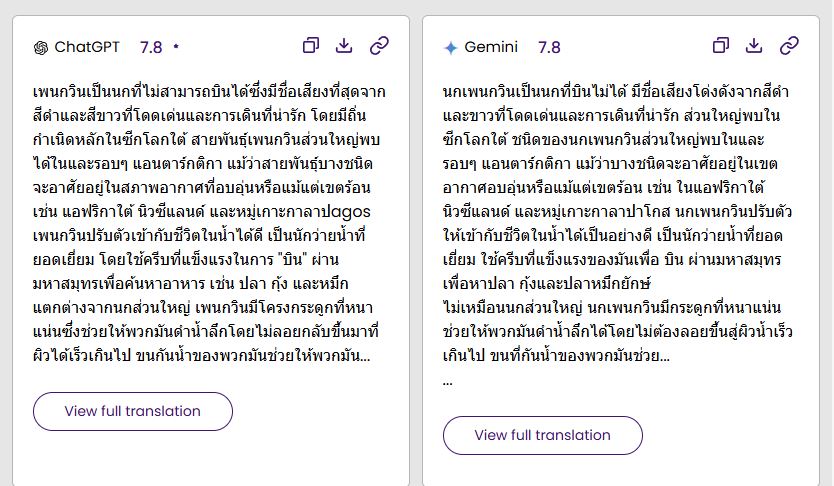Screen dimensions: 834x486
Task: Click the ChatGPT logo icon
Action: pyautogui.click(x=41, y=47)
